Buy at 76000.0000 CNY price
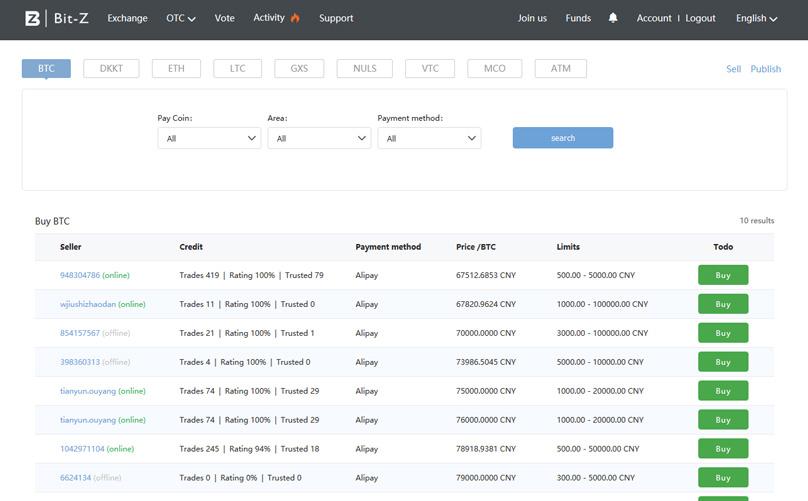808x501 pixels. click(x=723, y=419)
